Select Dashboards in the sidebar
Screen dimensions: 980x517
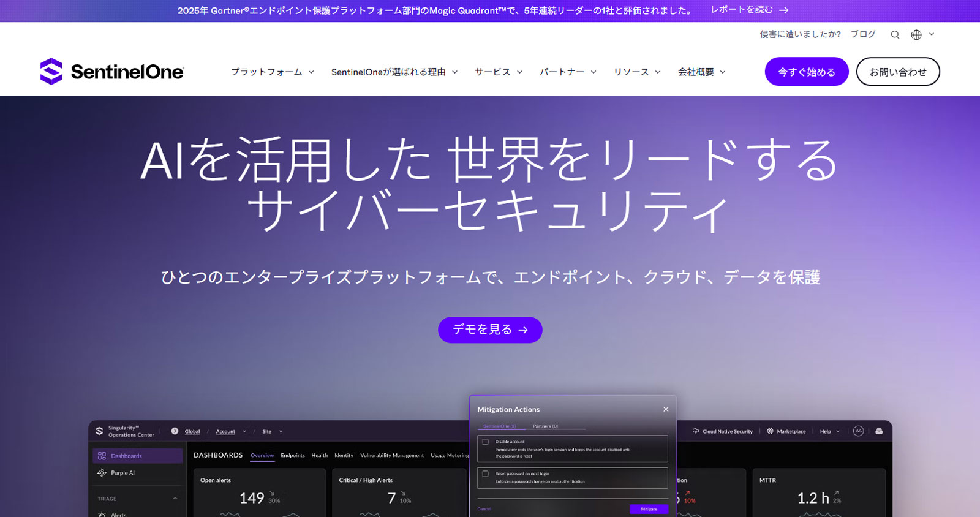tap(138, 456)
